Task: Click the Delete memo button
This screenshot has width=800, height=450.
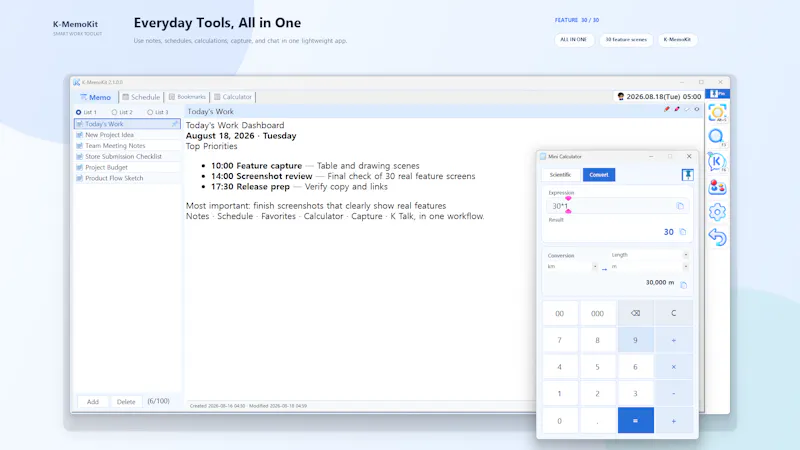Action: pyautogui.click(x=126, y=402)
